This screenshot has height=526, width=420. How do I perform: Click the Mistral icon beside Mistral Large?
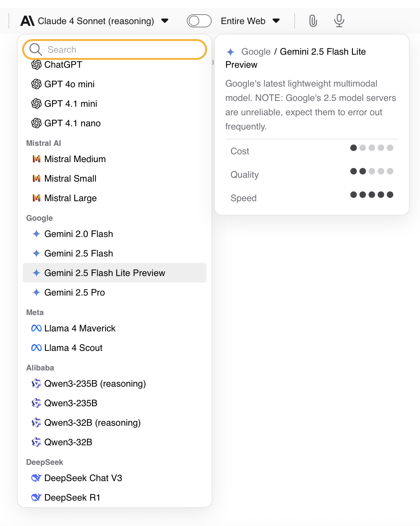pos(36,198)
